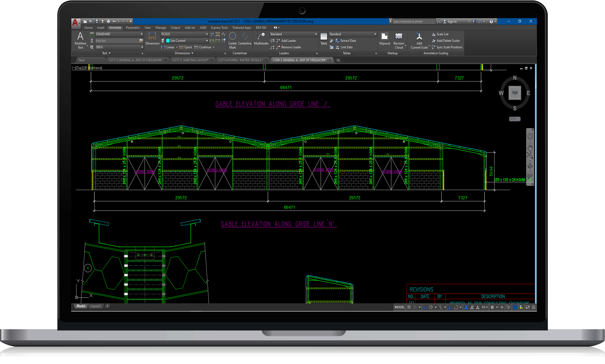Expand the Text panel
The height and width of the screenshot is (364, 605).
(106, 53)
